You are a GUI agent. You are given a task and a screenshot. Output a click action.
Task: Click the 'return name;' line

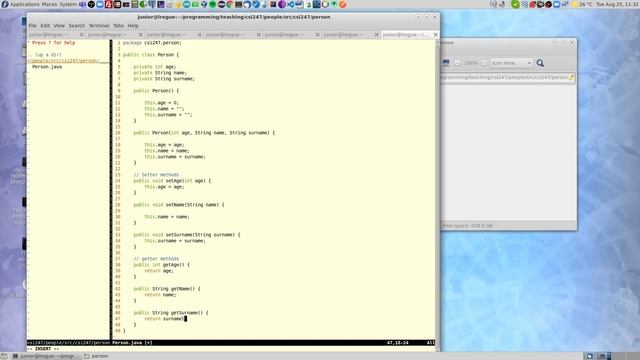(160, 295)
